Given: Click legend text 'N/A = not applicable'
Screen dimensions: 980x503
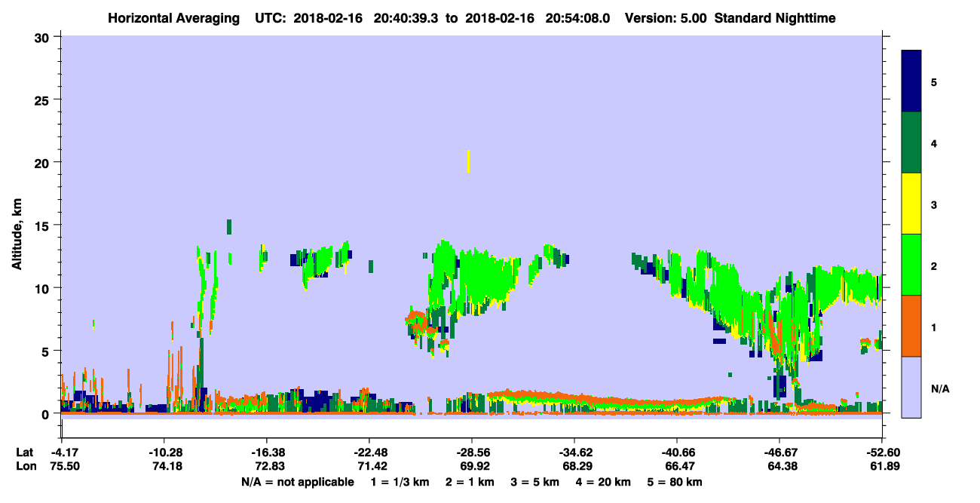Looking at the screenshot, I should (297, 482).
